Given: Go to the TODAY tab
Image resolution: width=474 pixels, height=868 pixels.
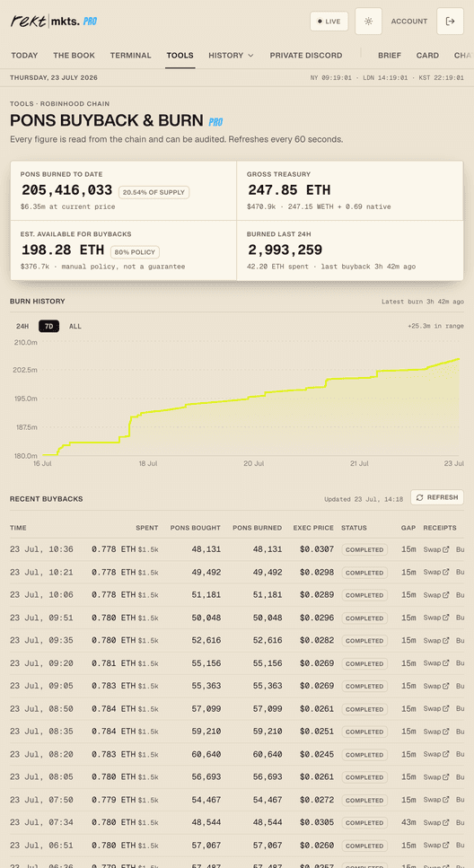Looking at the screenshot, I should 24,56.
